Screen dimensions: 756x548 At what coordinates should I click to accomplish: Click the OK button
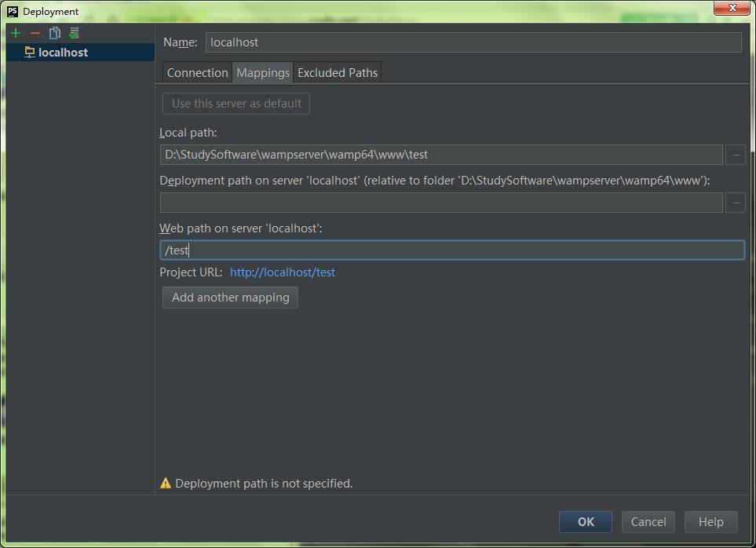click(586, 522)
